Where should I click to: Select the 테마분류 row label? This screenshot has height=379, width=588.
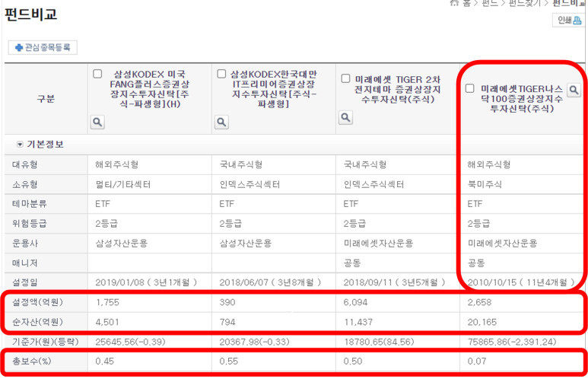(x=29, y=204)
